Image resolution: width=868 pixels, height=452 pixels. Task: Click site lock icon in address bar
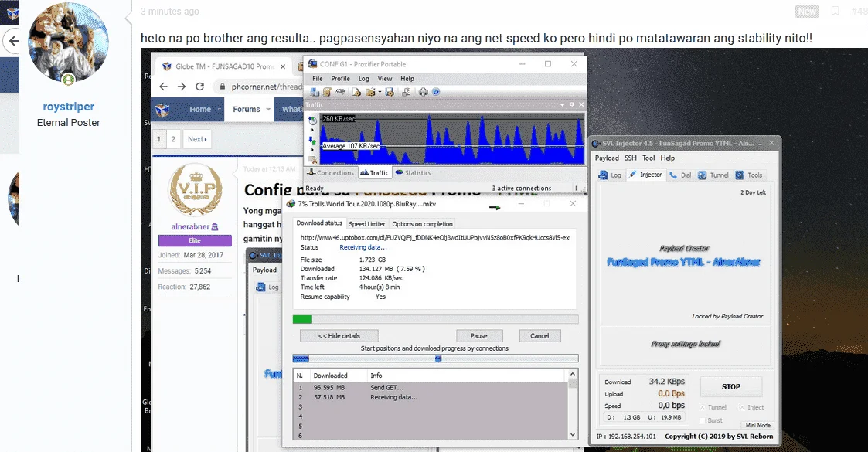222,87
